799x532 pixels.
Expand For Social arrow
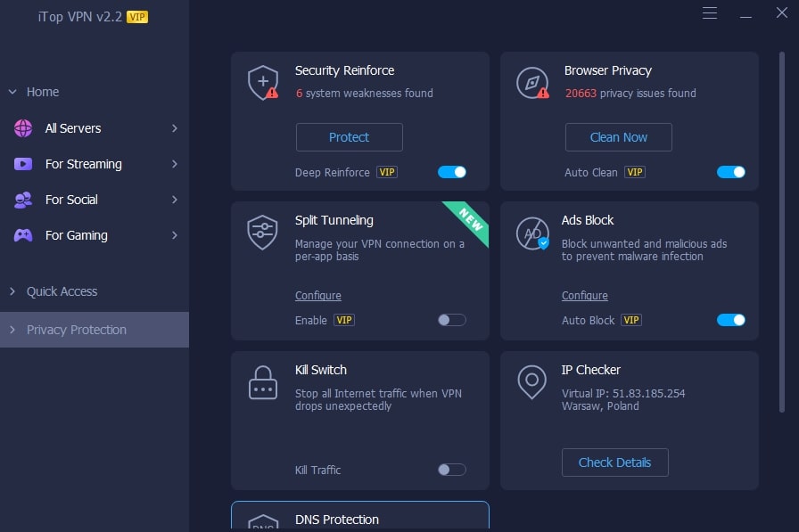tap(175, 200)
